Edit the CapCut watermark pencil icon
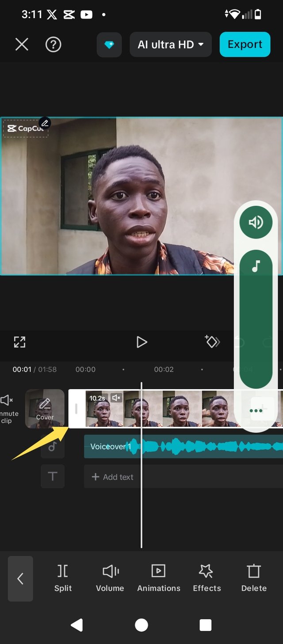 (x=45, y=123)
